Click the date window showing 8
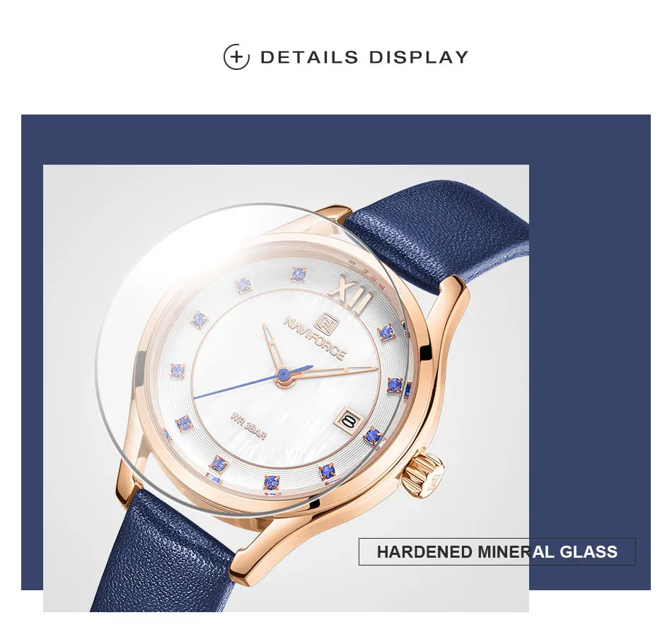 coord(349,420)
